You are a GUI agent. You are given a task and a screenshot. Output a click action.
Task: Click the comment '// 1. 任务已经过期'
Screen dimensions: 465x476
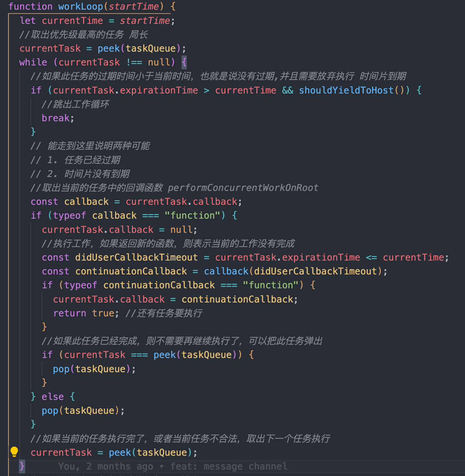(75, 160)
